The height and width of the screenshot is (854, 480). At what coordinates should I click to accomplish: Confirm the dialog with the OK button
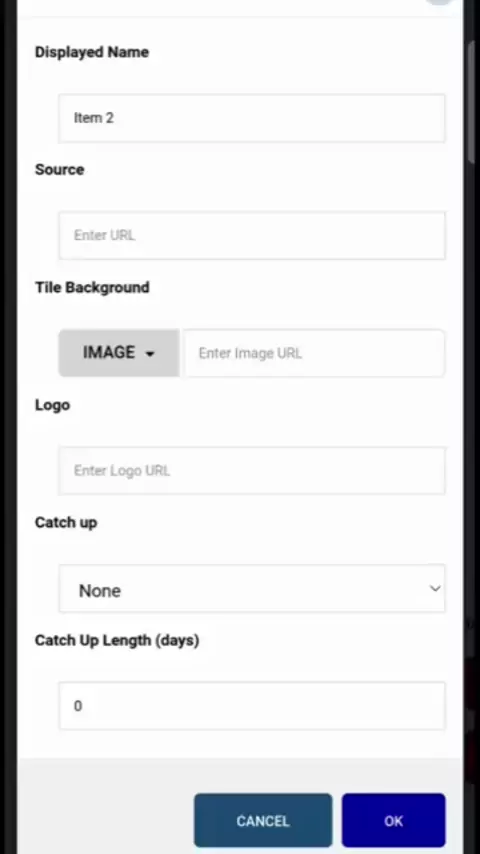pos(393,820)
